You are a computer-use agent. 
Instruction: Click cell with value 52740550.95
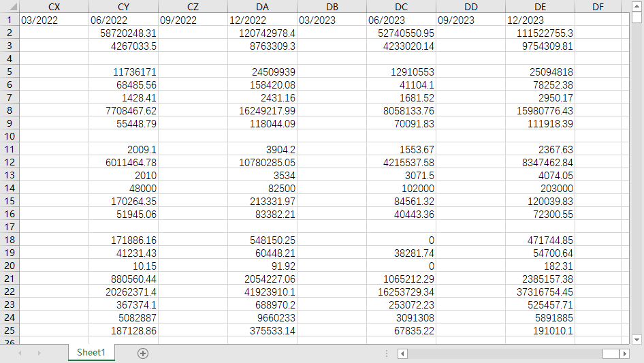click(x=401, y=33)
